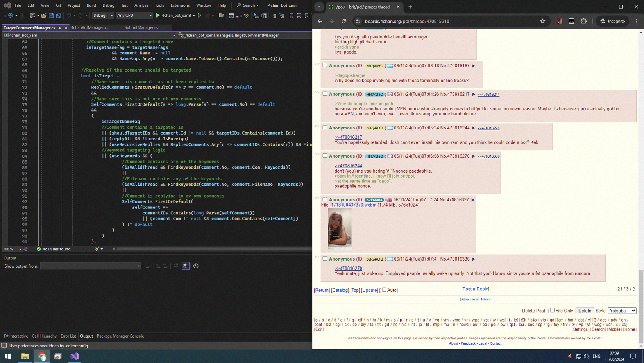Open the Debug configuration dropdown
Image resolution: width=644 pixels, height=363 pixels.
click(x=103, y=16)
